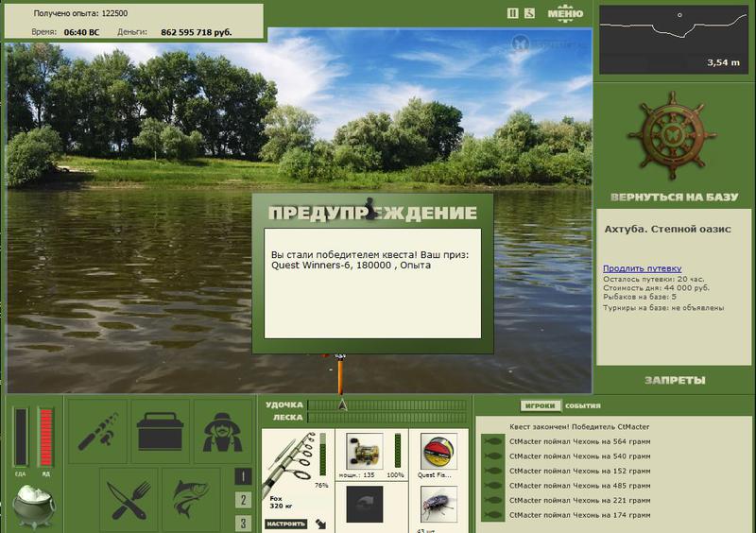Click the 3,54 m depth reading
This screenshot has width=756, height=533.
tap(723, 62)
